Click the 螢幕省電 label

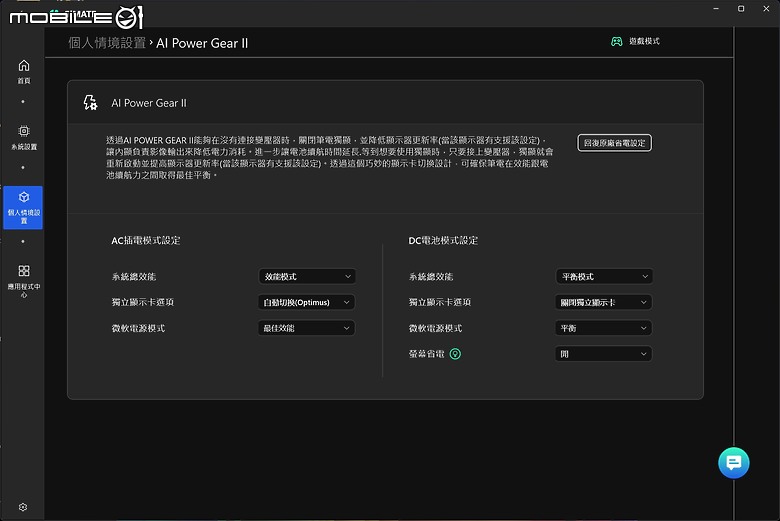pos(426,354)
